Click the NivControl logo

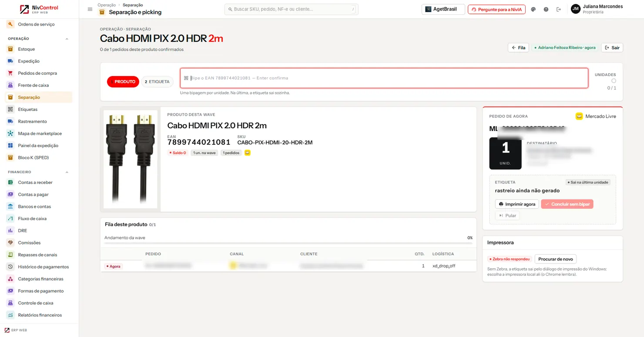point(39,9)
